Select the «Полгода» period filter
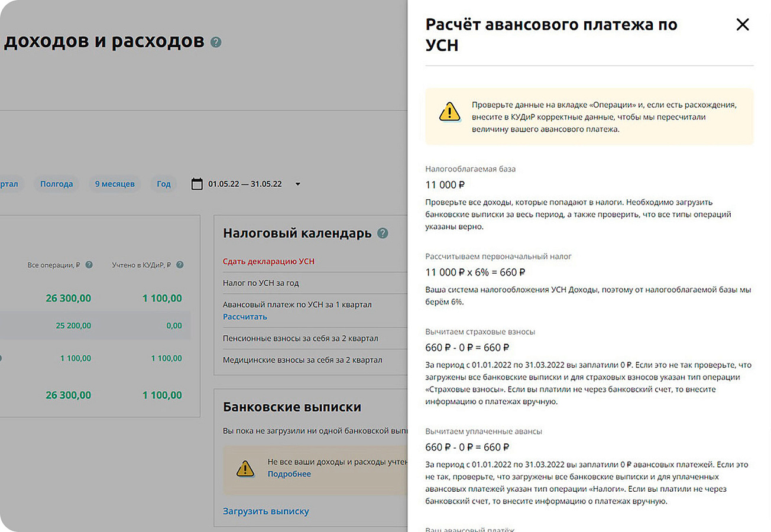This screenshot has height=532, width=771. point(57,184)
